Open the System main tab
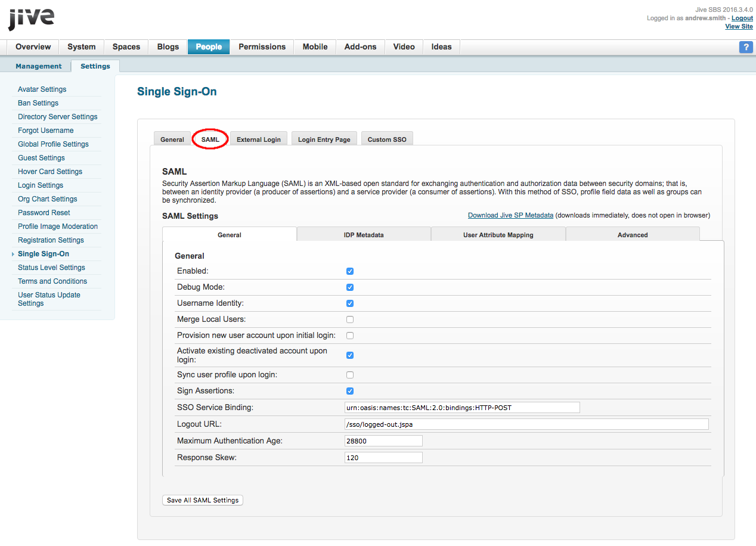 [82, 47]
